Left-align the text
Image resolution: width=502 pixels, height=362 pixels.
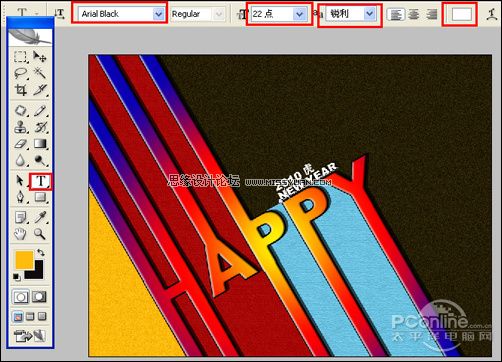click(396, 14)
